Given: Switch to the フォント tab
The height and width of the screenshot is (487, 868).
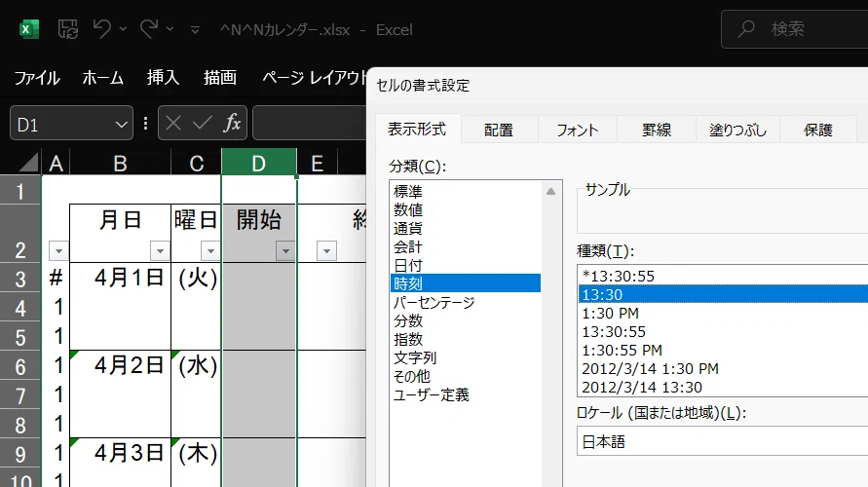Looking at the screenshot, I should [x=578, y=131].
